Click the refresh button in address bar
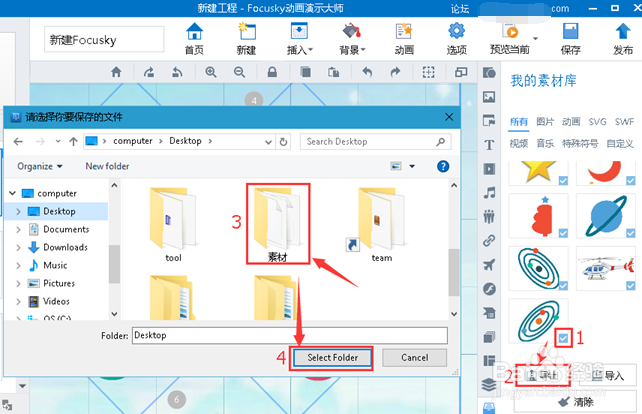642x414 pixels. [x=283, y=142]
